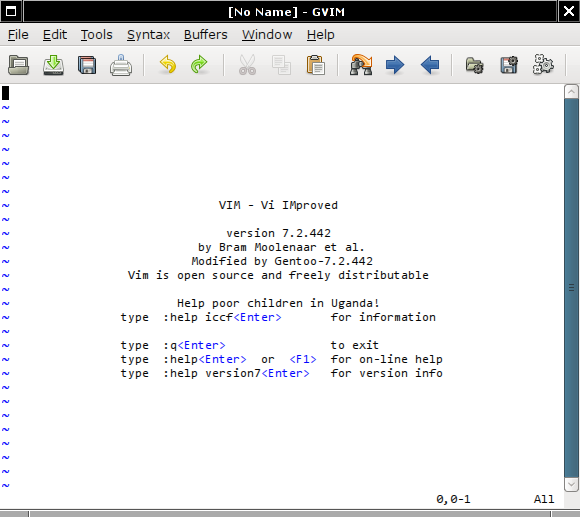Open the Window menu
This screenshot has width=580, height=517.
click(x=267, y=35)
